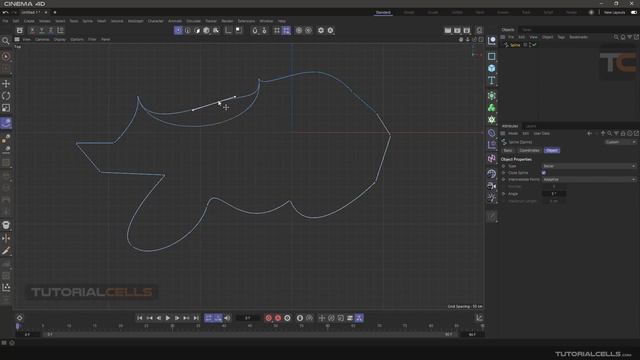Click the Camera object icon
The height and width of the screenshot is (360, 640).
[491, 186]
